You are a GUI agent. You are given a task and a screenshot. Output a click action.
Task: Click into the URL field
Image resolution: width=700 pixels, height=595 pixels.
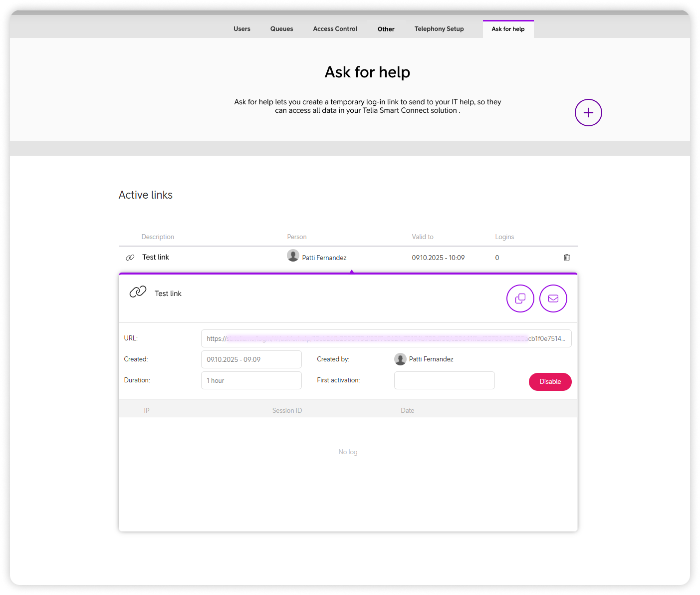tap(386, 338)
